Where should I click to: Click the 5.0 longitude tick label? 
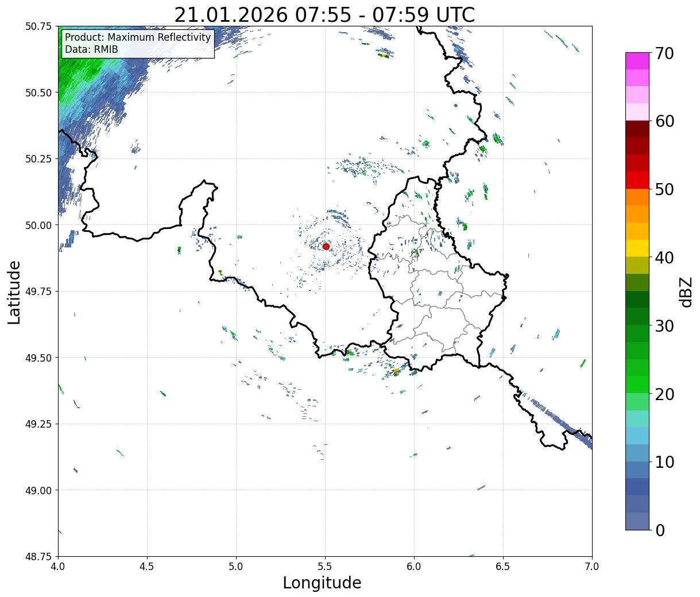[x=236, y=566]
